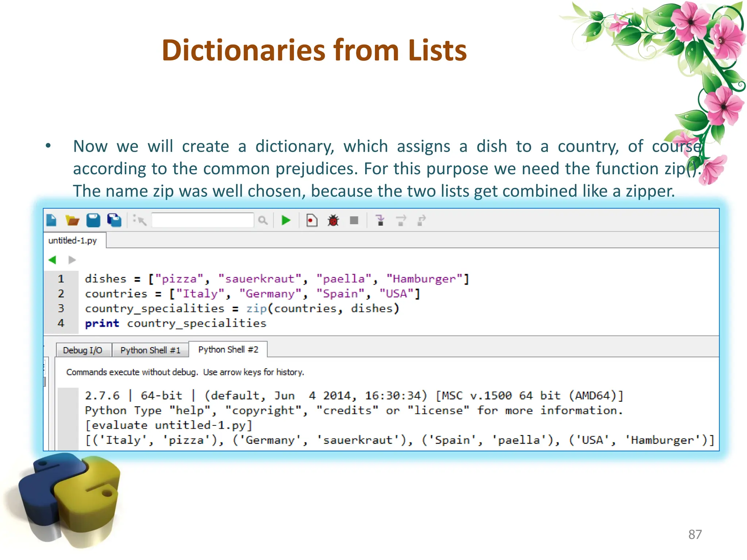Switch to the Debug I/O tab
The height and width of the screenshot is (560, 747).
(82, 350)
